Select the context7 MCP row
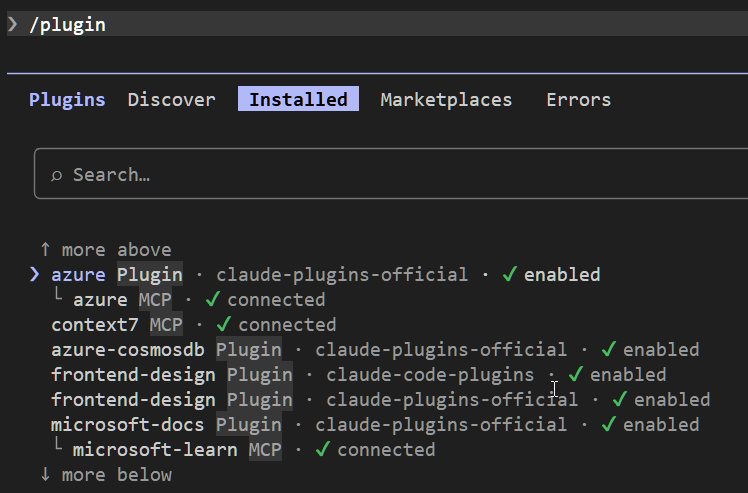 [x=194, y=325]
